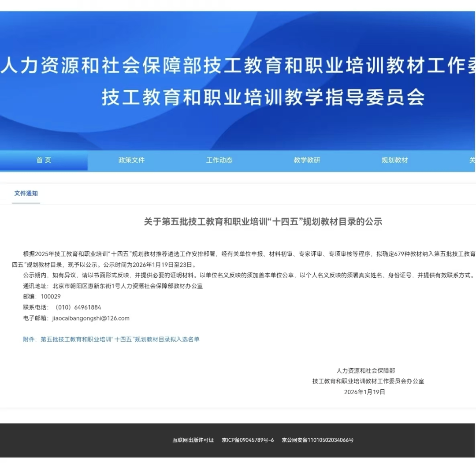Click the postal code 100029

click(x=51, y=297)
